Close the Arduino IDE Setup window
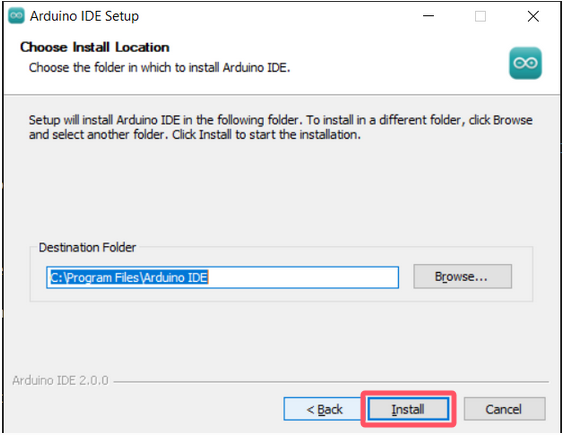 (x=533, y=16)
